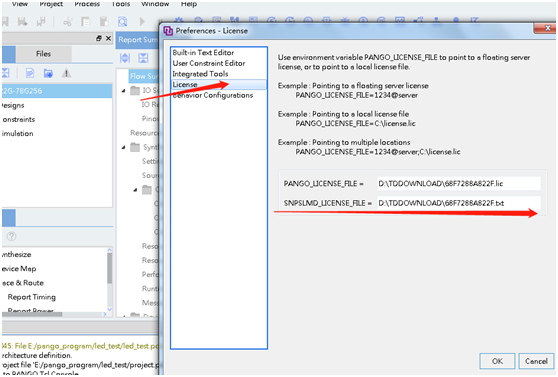This screenshot has height=377, width=558.
Task: Click the PANGO_LICENSE_FILE path input field
Action: pos(459,183)
